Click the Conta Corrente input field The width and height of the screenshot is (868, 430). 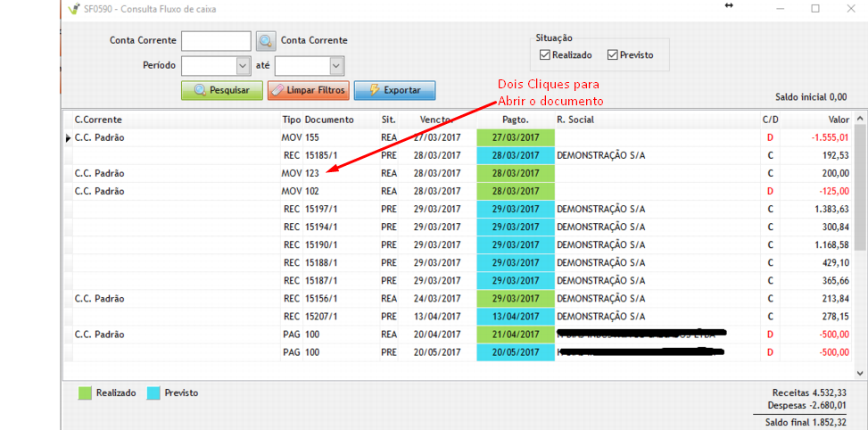pyautogui.click(x=216, y=41)
